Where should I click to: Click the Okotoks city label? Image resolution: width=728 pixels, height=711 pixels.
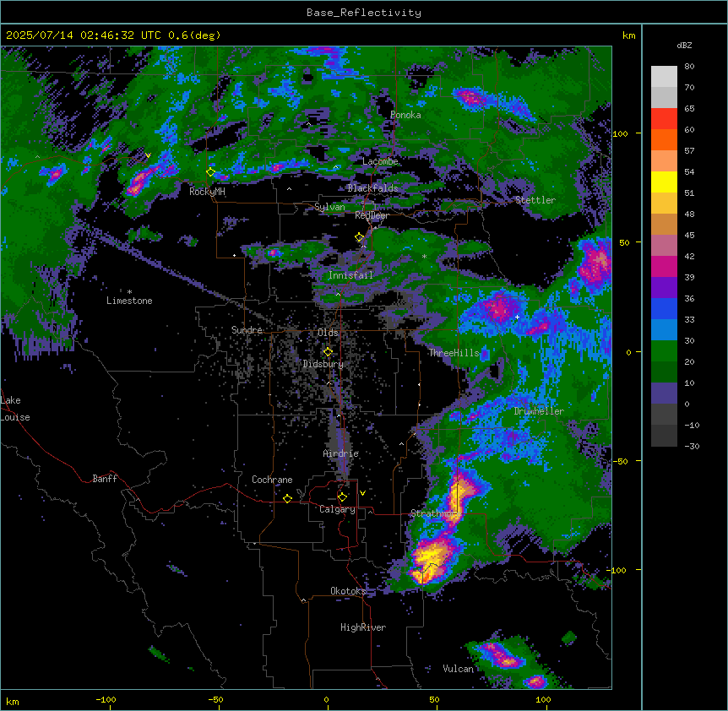pos(348,591)
